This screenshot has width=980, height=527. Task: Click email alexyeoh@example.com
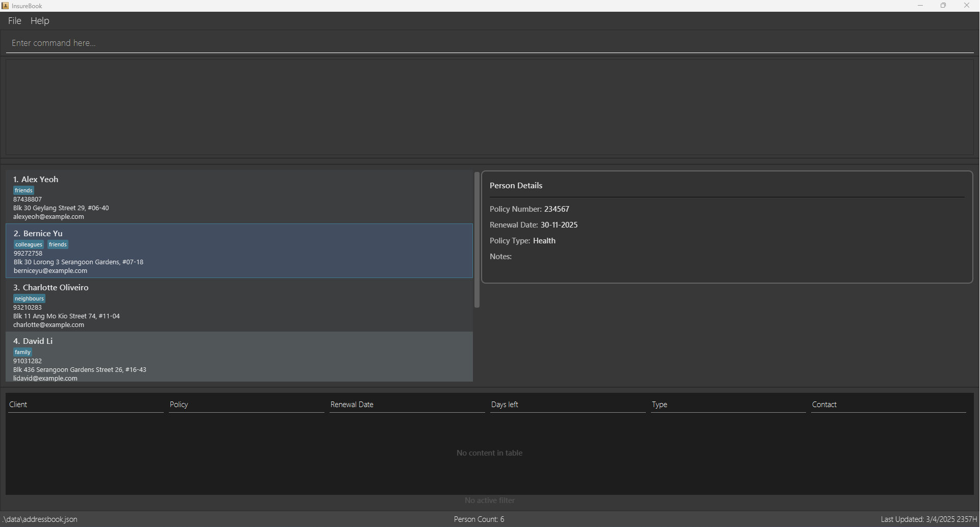click(x=48, y=217)
